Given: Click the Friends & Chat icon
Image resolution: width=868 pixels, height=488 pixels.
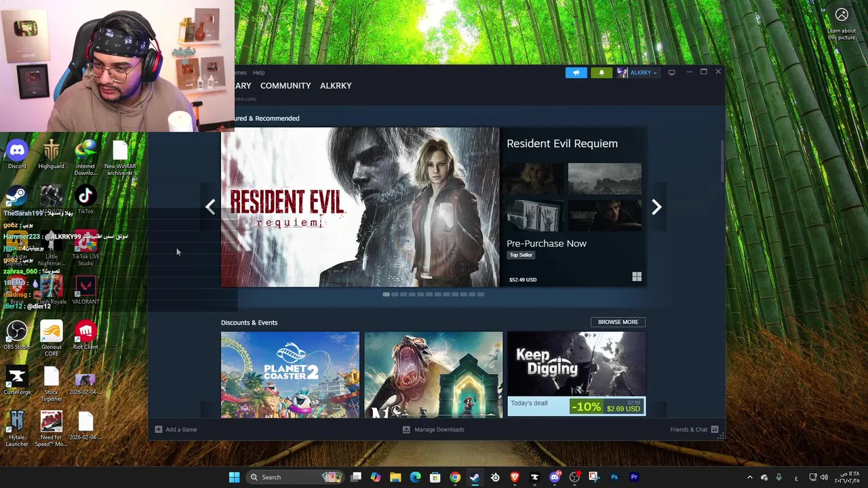Looking at the screenshot, I should pos(715,429).
